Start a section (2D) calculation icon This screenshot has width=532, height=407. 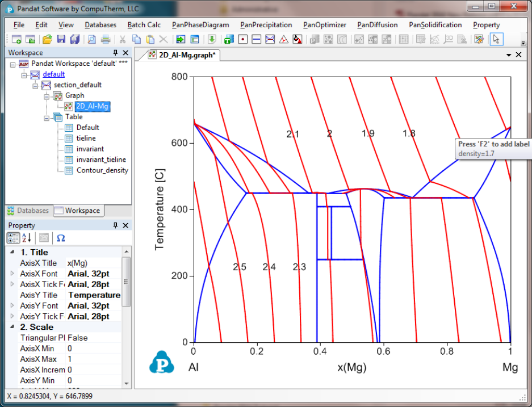[270, 39]
